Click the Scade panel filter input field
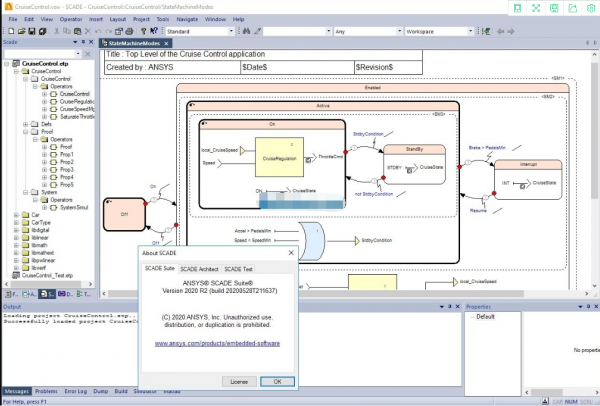 coord(39,54)
